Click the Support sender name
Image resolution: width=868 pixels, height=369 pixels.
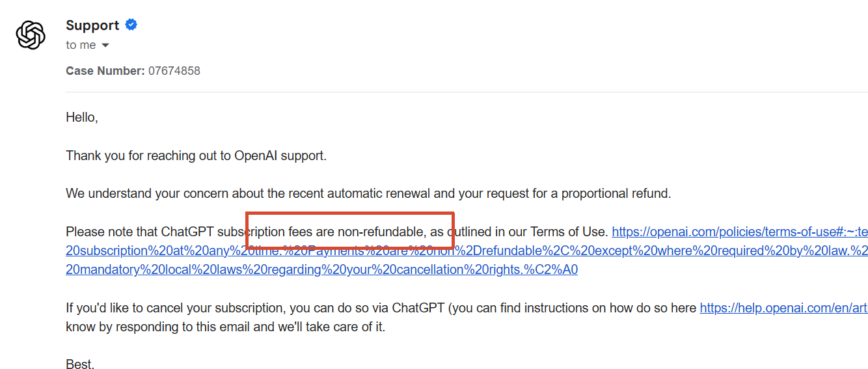click(x=92, y=25)
